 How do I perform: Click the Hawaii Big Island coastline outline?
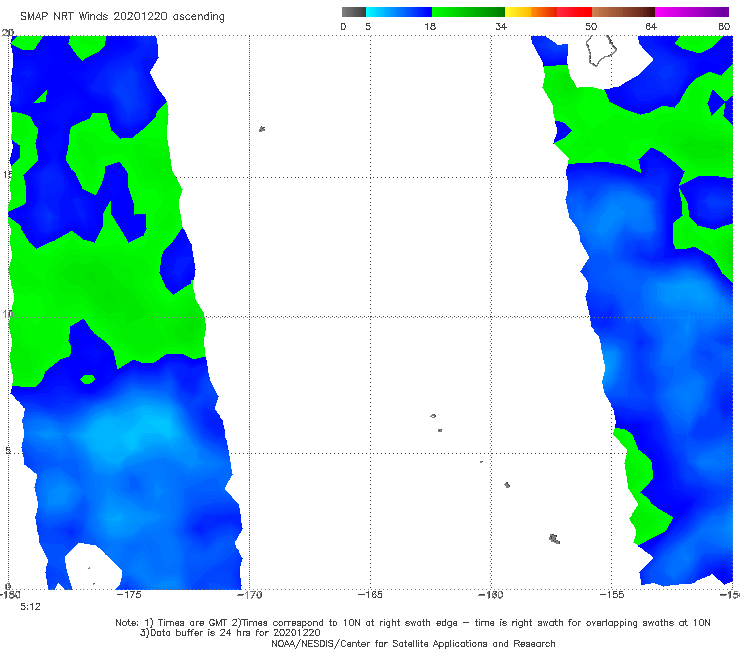[x=601, y=50]
